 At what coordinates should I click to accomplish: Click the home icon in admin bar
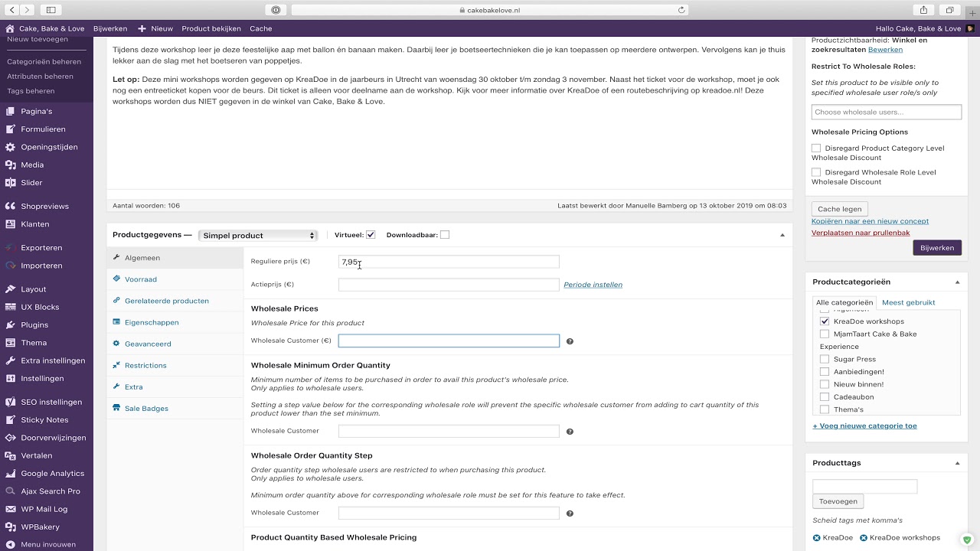[10, 28]
